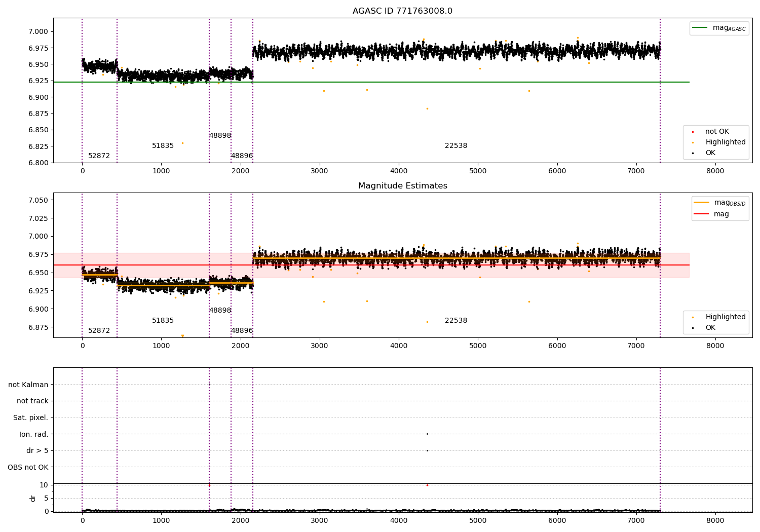Click the "not track" axis label
This screenshot has width=760, height=532.
point(32,401)
